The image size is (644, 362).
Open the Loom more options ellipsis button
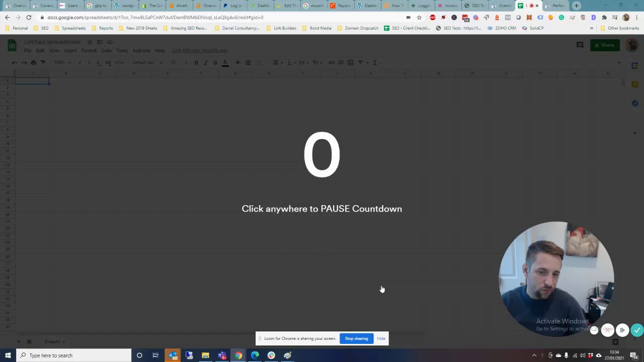pyautogui.click(x=594, y=330)
